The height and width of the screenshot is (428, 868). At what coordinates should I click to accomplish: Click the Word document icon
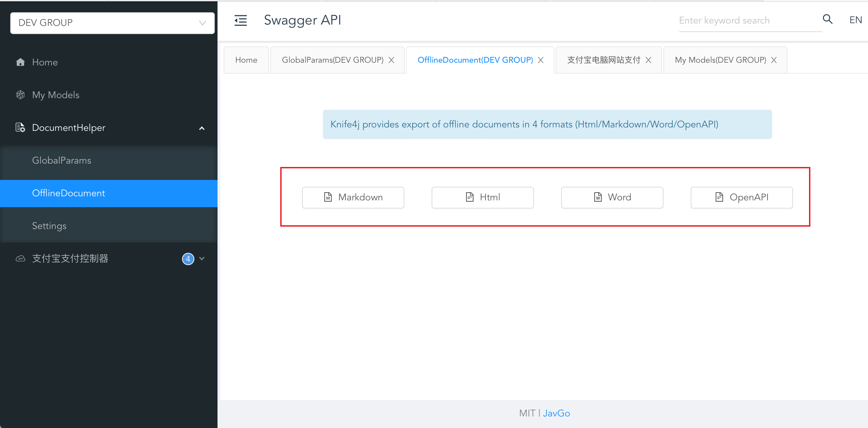(598, 197)
